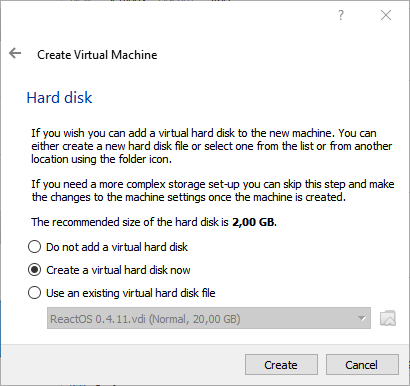The height and width of the screenshot is (386, 410).
Task: Cancel the virtual machine wizard
Action: [362, 365]
